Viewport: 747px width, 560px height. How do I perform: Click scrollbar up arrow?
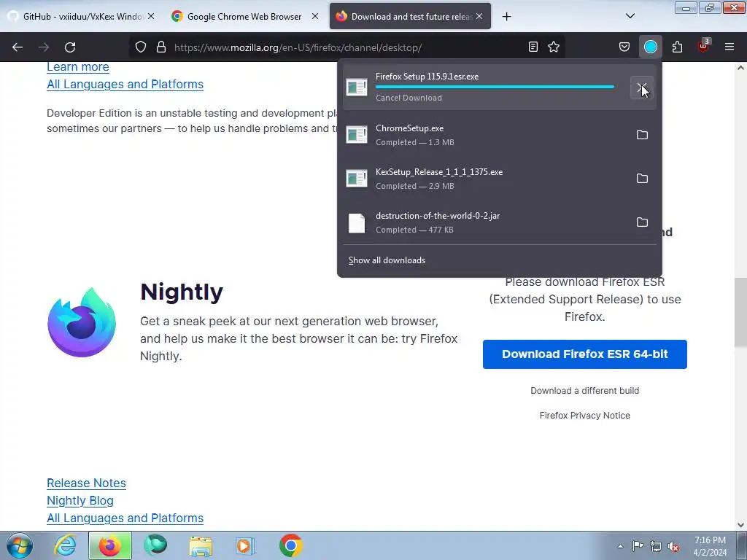[x=740, y=68]
